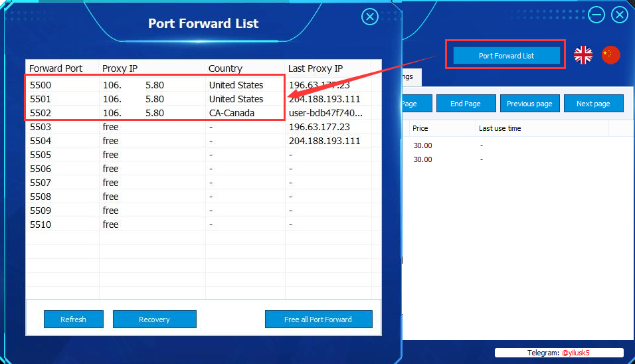
Task: Select forward port 5510 row
Action: [203, 225]
